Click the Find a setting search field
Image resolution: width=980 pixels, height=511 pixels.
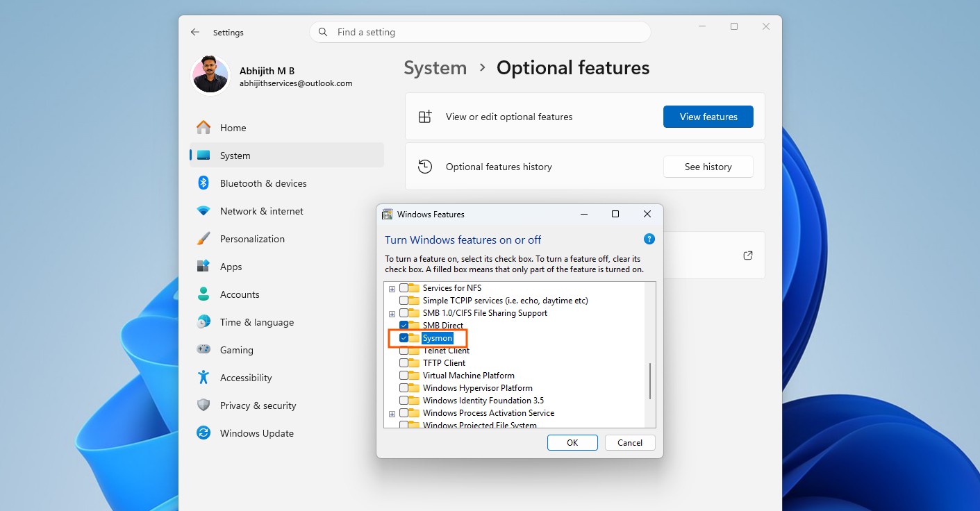[479, 31]
